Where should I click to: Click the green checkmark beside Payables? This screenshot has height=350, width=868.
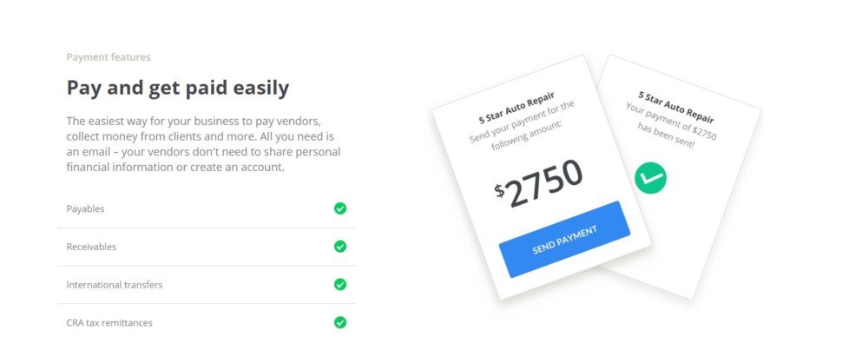(340, 208)
